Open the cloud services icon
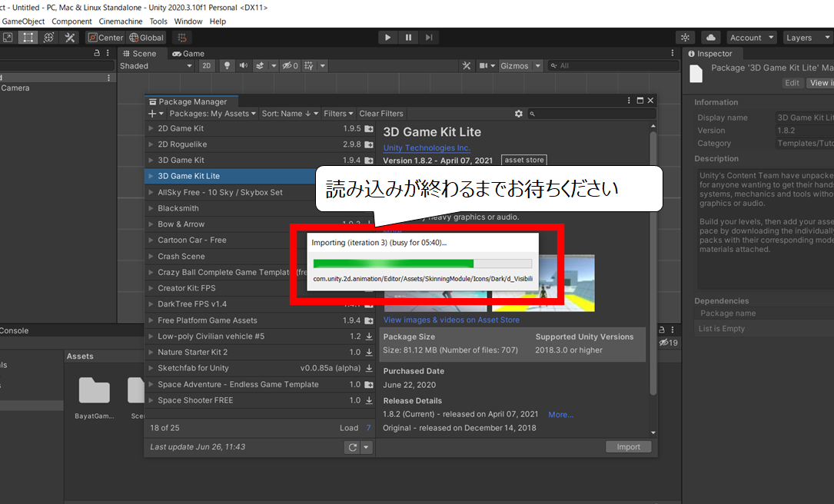Screen dimensions: 834x504 pos(710,38)
